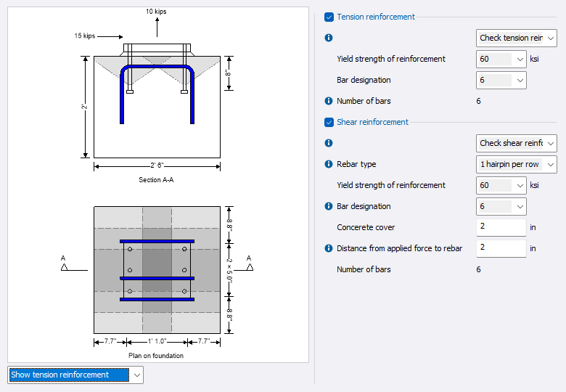Screen dimensions: 566x392
Task: Expand the Rebar type hairpin dropdown
Action: click(x=517, y=164)
